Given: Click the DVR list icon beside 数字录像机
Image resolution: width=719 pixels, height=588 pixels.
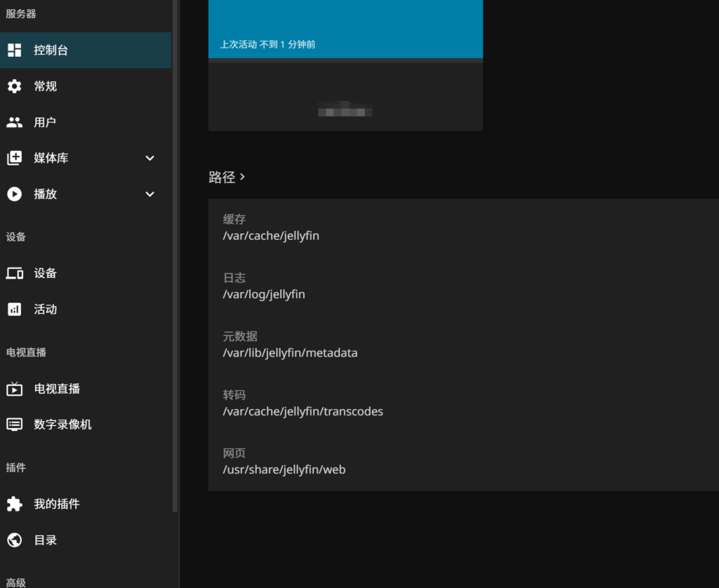Looking at the screenshot, I should point(14,425).
